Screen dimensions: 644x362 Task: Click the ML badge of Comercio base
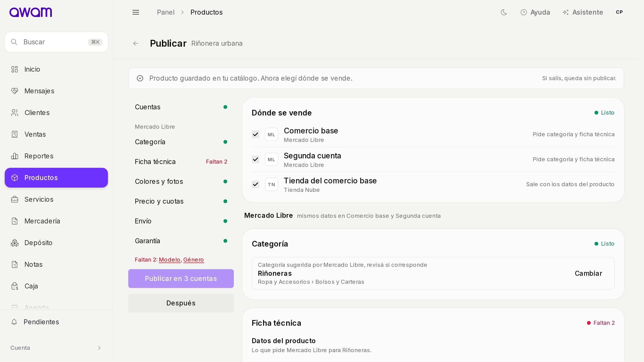(271, 135)
